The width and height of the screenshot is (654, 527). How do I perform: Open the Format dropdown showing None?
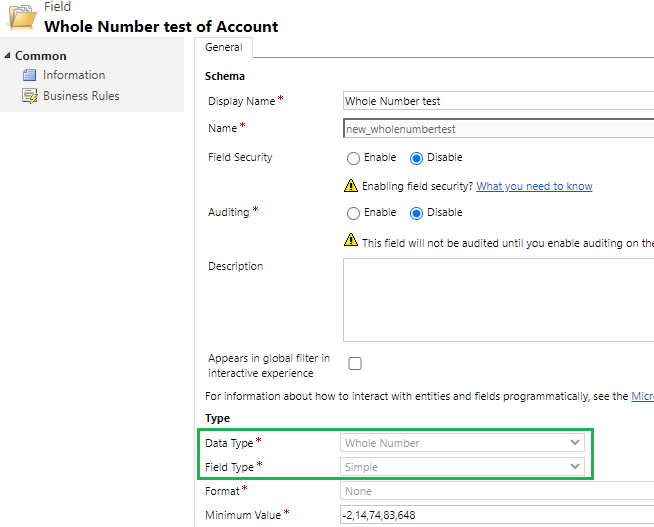(497, 491)
